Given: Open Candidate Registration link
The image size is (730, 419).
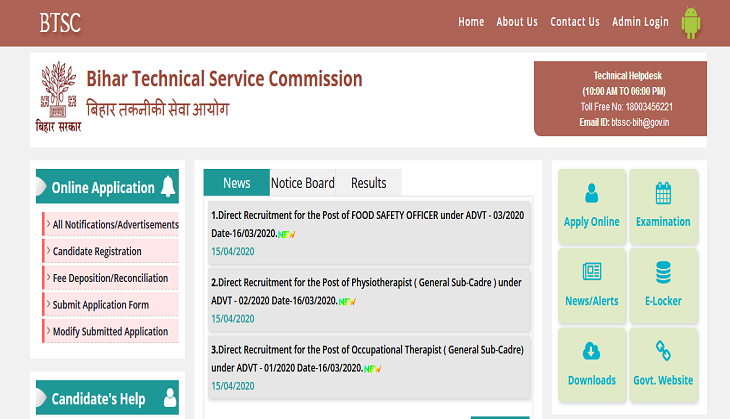Looking at the screenshot, I should pos(97,251).
